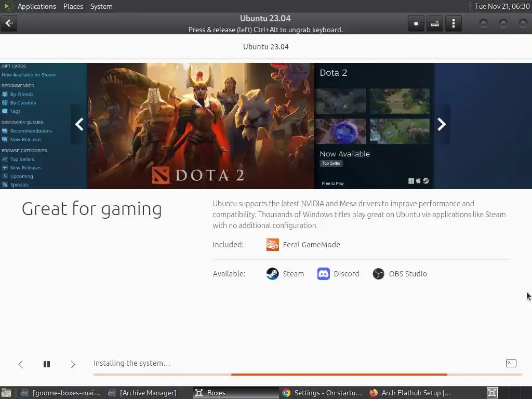Click Top Sellers browse category
Image resolution: width=532 pixels, height=399 pixels.
pos(22,159)
